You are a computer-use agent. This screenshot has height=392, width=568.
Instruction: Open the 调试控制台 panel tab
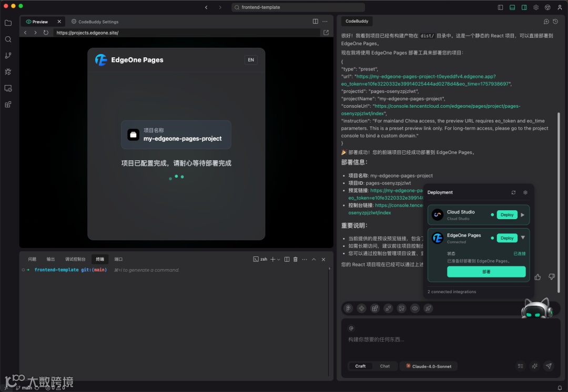[75, 259]
